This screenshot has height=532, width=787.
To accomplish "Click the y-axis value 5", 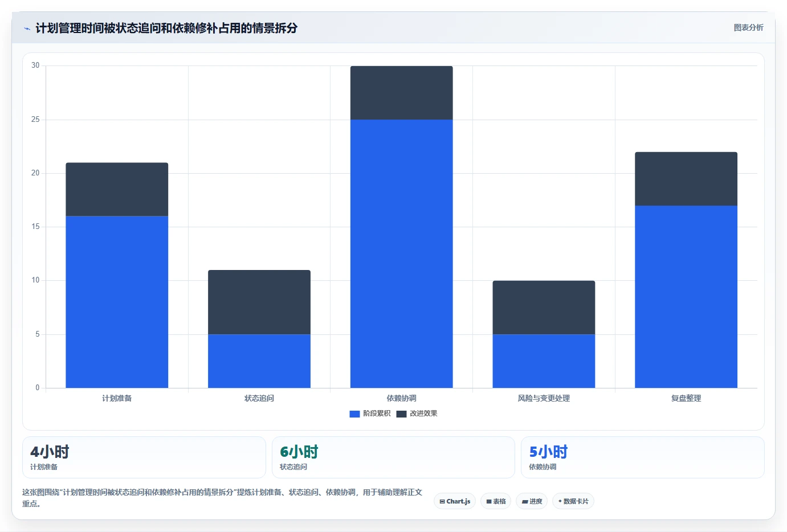I will [x=38, y=334].
